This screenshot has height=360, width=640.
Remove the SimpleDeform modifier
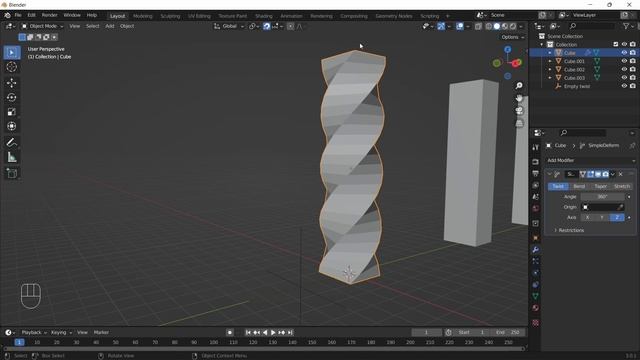[620, 174]
